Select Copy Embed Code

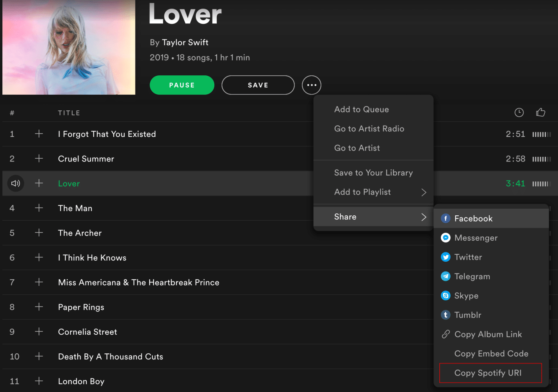[x=491, y=354]
